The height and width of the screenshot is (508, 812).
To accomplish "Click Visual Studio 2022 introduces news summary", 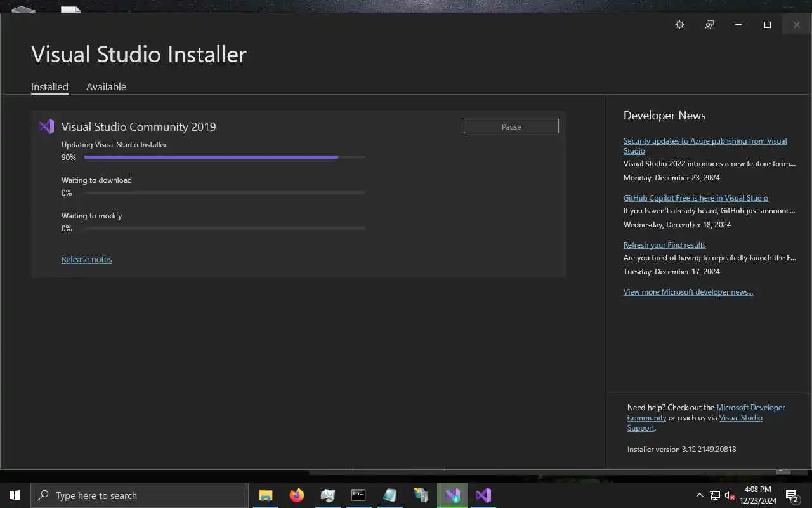I will point(709,164).
